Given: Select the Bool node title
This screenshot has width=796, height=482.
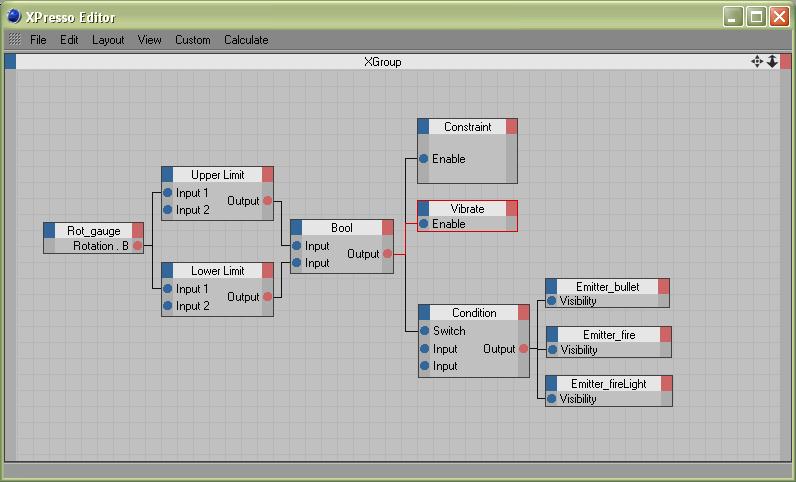Looking at the screenshot, I should [342, 228].
